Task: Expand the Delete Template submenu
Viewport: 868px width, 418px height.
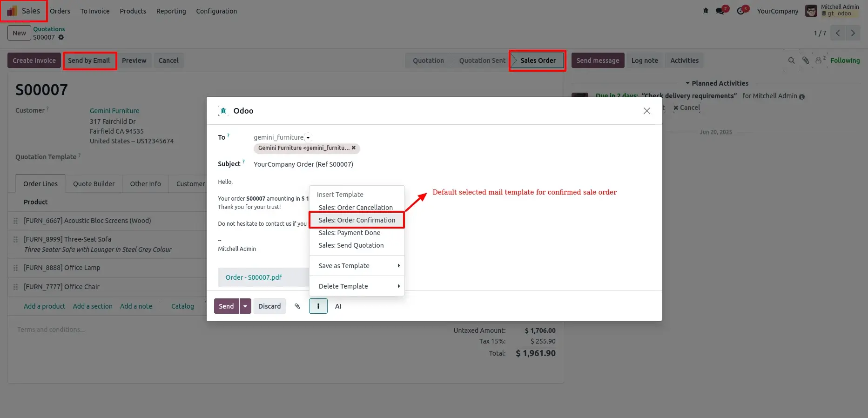Action: tap(357, 286)
